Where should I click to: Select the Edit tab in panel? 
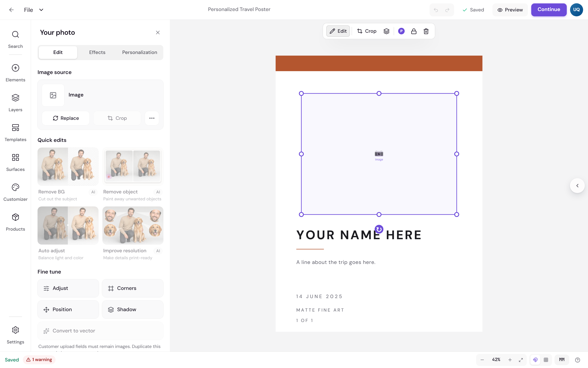point(58,52)
